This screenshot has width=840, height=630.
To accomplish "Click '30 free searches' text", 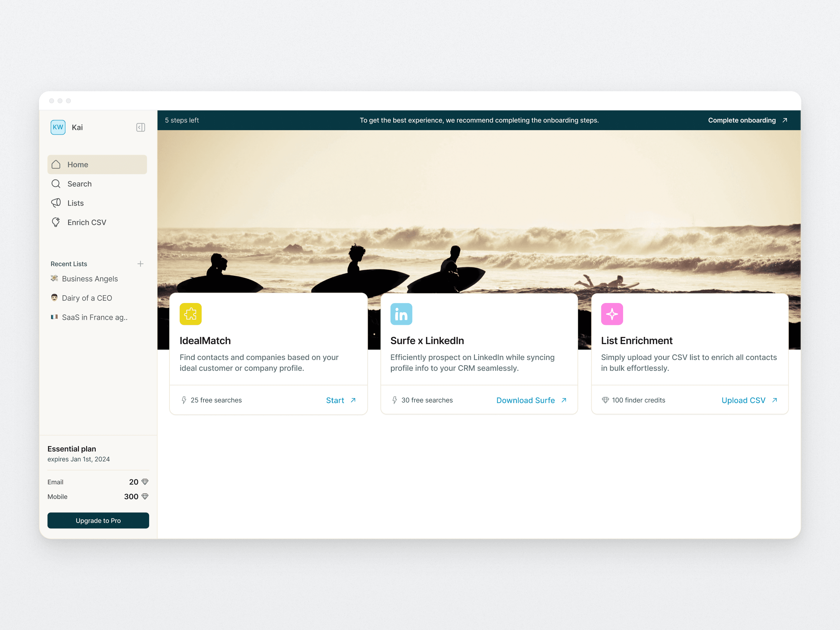I will (427, 400).
